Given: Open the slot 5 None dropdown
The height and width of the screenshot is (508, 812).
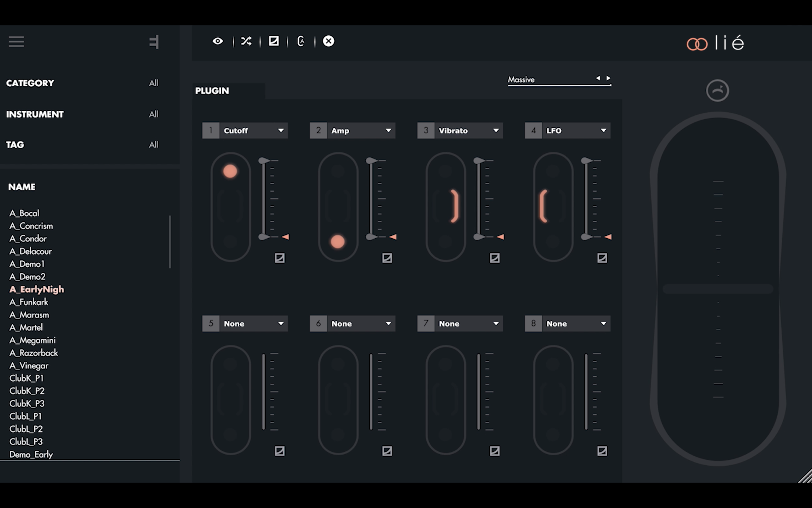Looking at the screenshot, I should tap(253, 323).
